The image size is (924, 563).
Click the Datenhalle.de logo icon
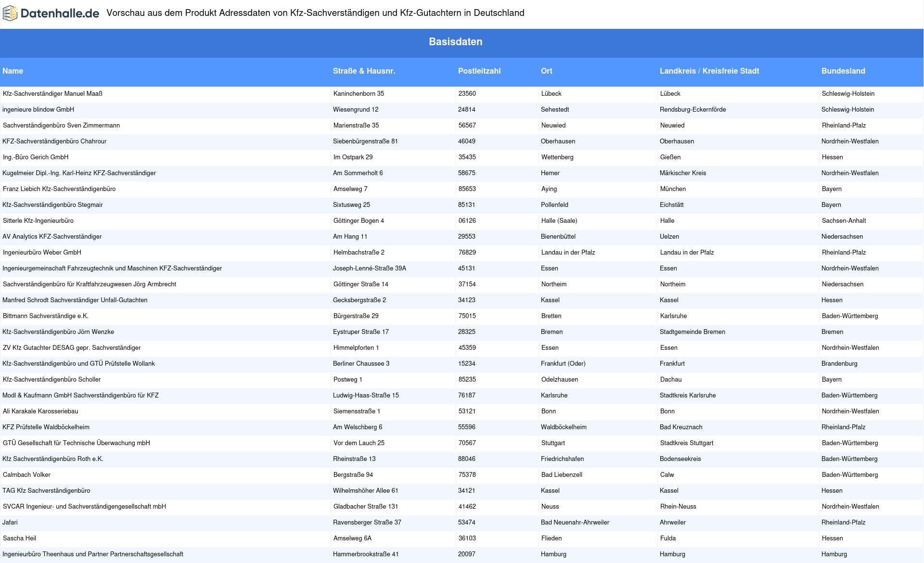[10, 13]
